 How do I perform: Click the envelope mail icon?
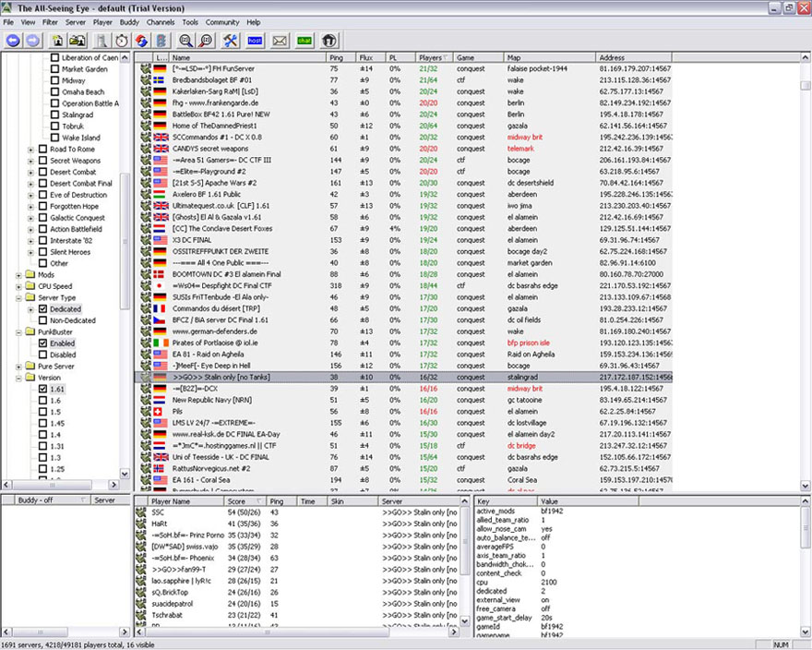pos(280,40)
